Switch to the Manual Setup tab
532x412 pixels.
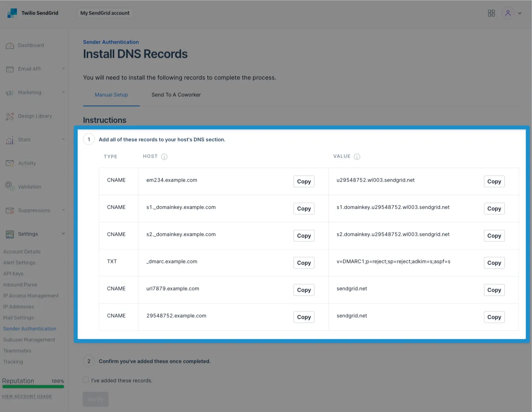coord(111,95)
